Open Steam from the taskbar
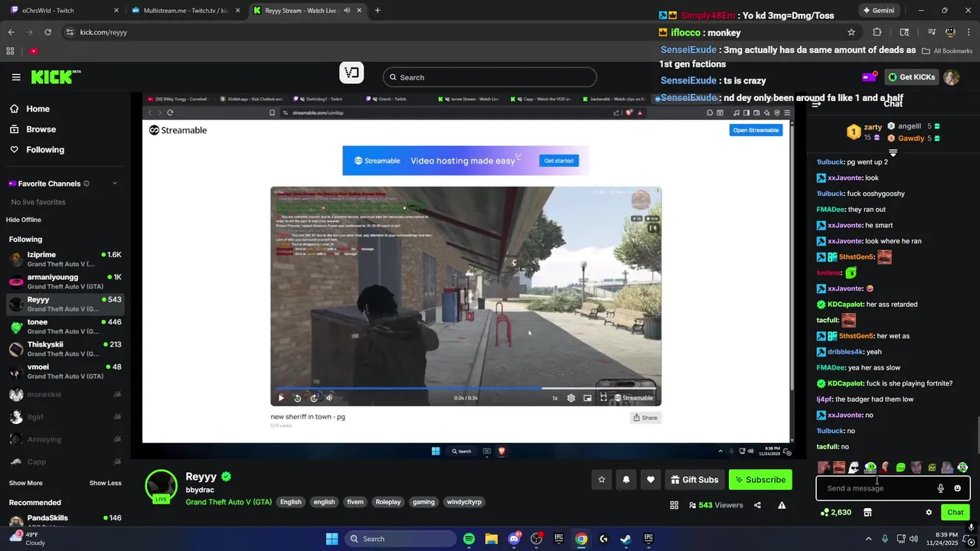980x551 pixels. click(626, 539)
